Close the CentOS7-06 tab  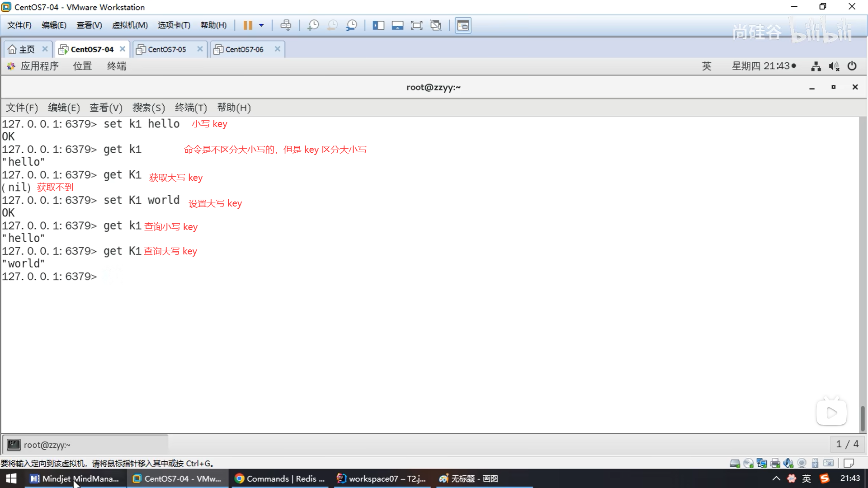[278, 49]
